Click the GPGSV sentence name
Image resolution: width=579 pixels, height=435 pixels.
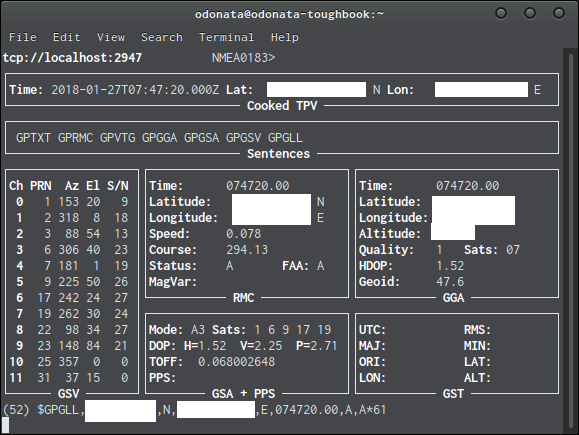point(243,138)
